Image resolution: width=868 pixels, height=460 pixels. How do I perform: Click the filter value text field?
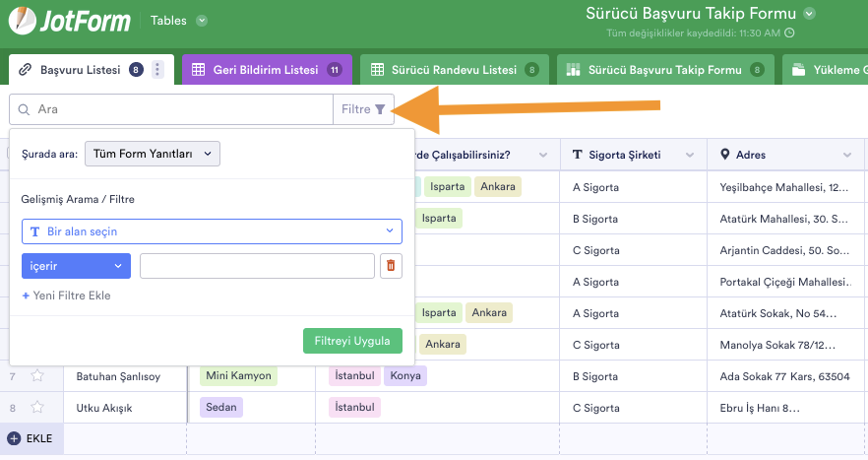[257, 266]
